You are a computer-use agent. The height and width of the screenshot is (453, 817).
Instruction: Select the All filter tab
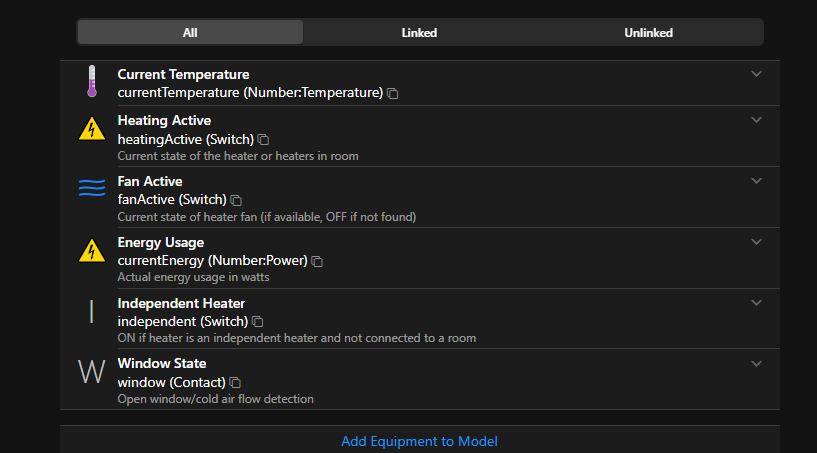click(190, 32)
